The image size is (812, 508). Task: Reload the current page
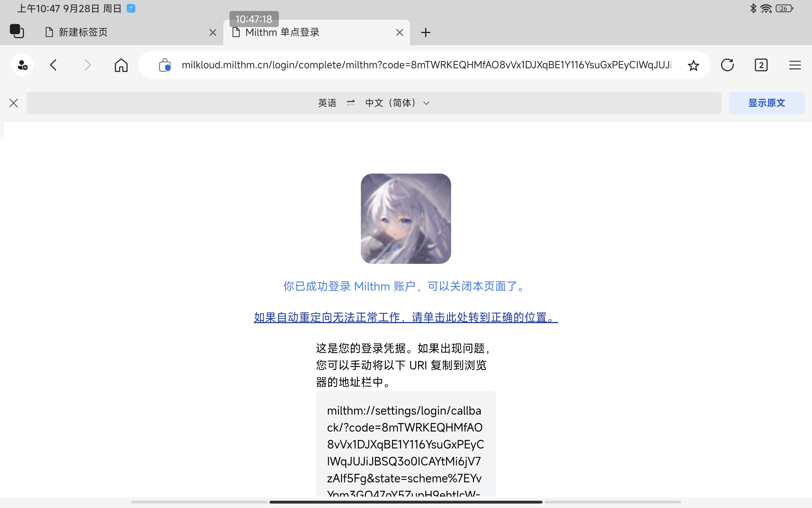click(727, 65)
